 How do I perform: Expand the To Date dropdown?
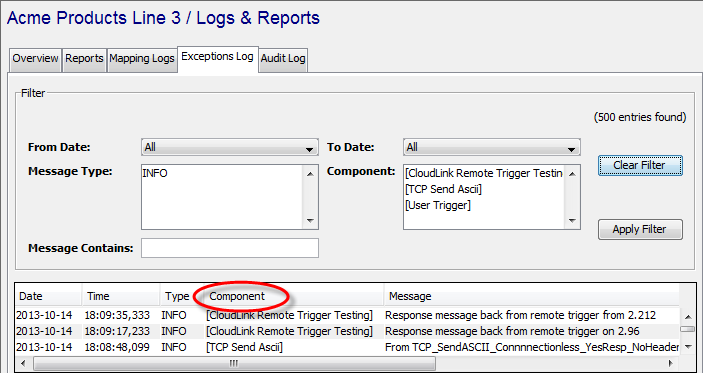(491, 147)
